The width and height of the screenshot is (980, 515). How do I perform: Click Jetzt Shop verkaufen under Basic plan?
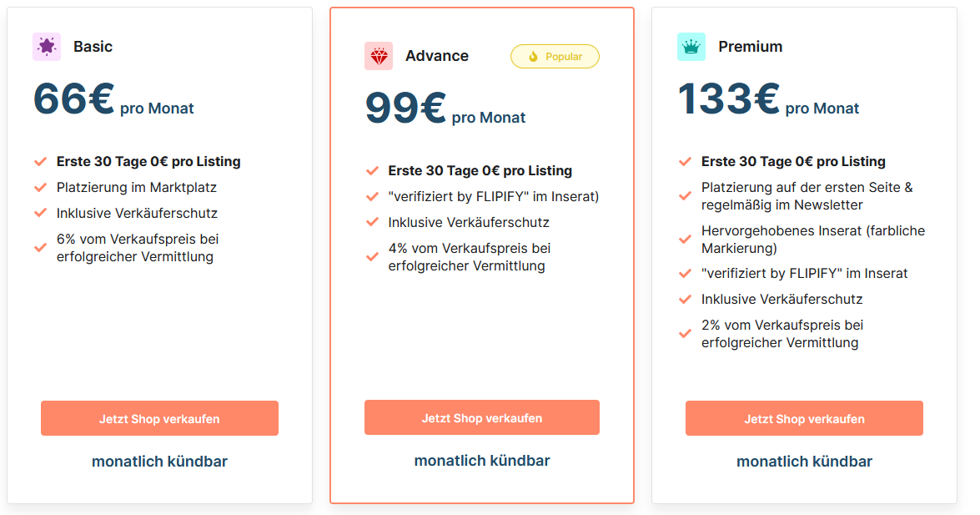click(159, 418)
